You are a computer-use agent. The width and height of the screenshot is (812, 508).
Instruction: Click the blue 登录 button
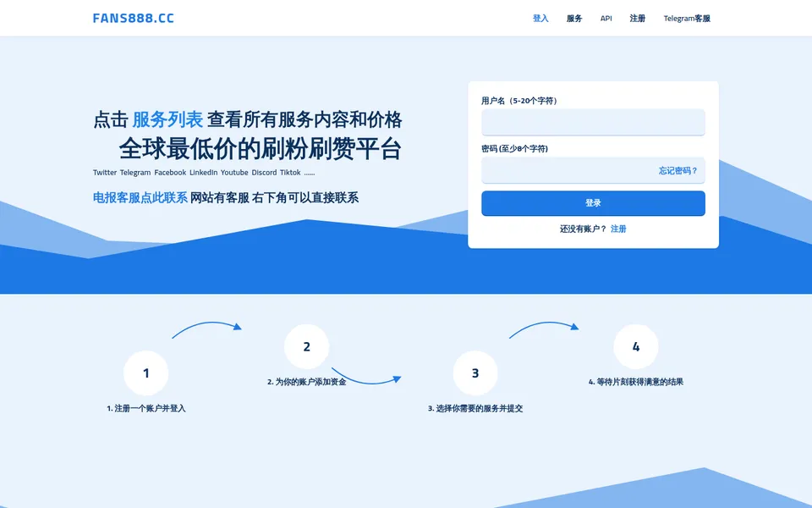pos(593,203)
